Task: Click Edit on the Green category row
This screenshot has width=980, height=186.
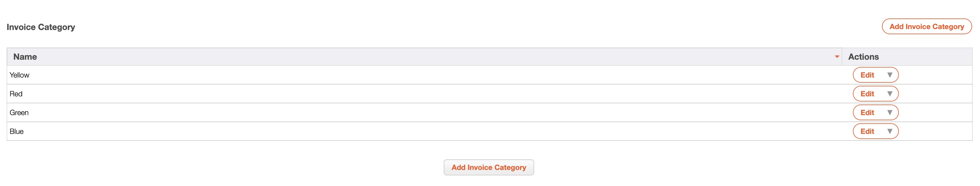Action: [867, 112]
